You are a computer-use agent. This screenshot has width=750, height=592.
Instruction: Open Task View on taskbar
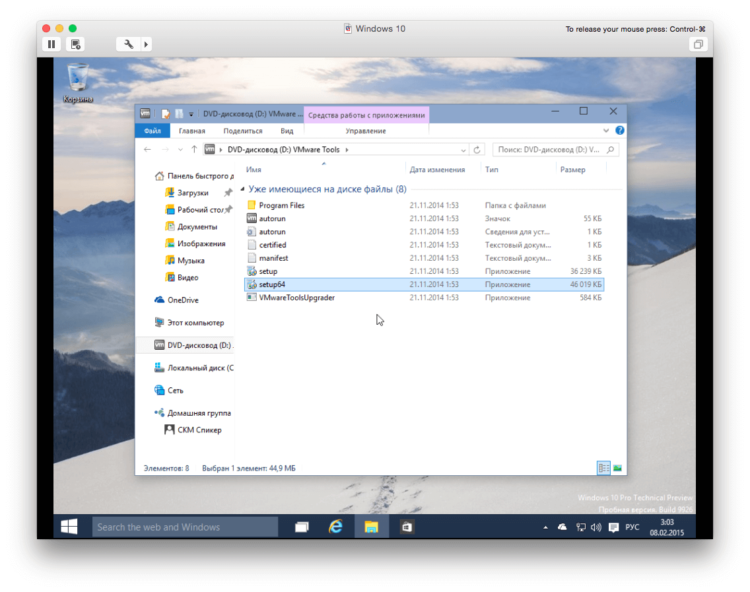coord(302,527)
